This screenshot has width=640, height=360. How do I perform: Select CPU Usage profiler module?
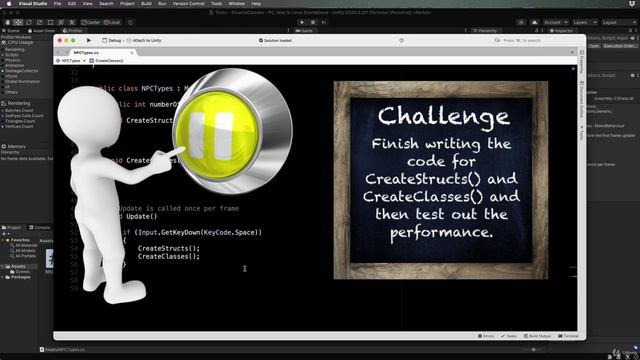coord(17,42)
